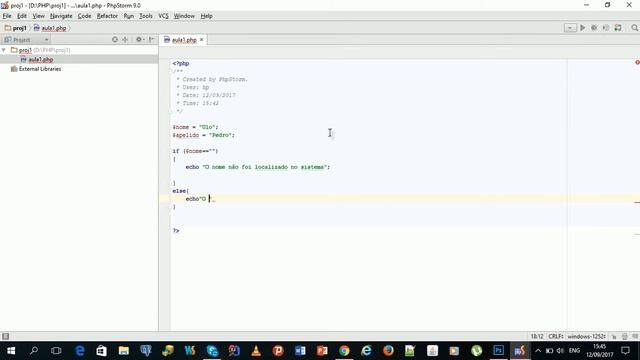Launch Microsoft Edge from taskbar
This screenshot has height=360, width=640.
coord(80,351)
